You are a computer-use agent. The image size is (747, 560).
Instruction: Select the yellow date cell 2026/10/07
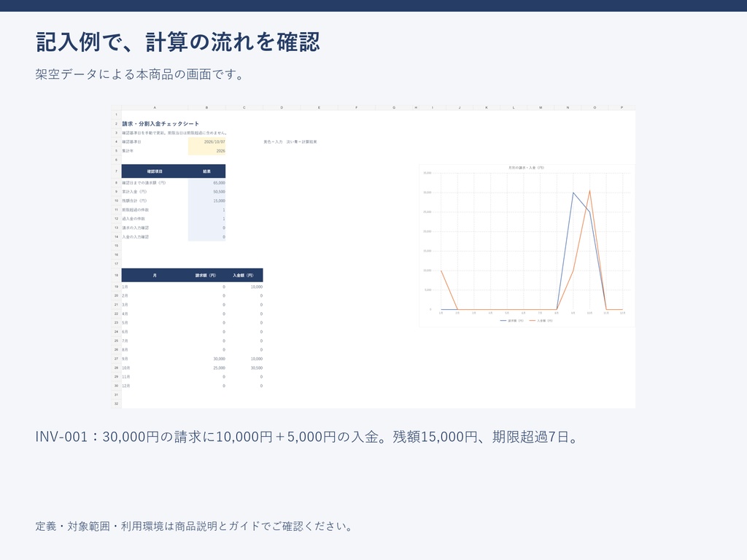pyautogui.click(x=206, y=142)
